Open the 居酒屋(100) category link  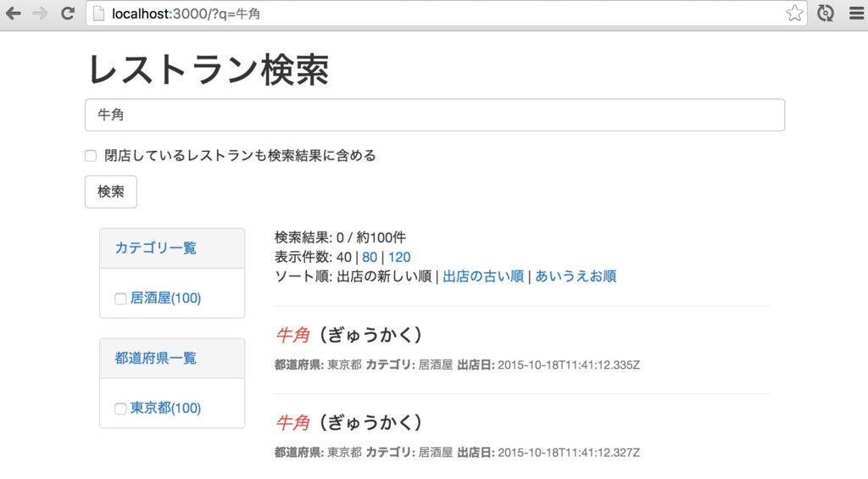click(165, 298)
